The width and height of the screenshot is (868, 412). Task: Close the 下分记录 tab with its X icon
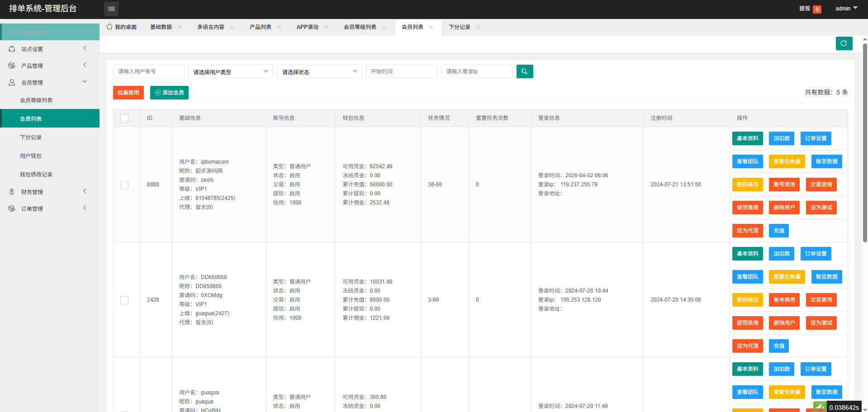(478, 27)
